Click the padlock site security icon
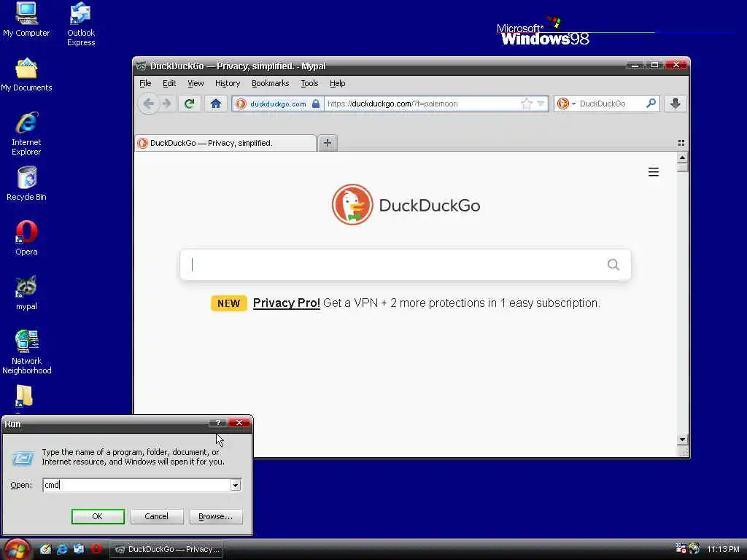747x560 pixels. tap(315, 104)
